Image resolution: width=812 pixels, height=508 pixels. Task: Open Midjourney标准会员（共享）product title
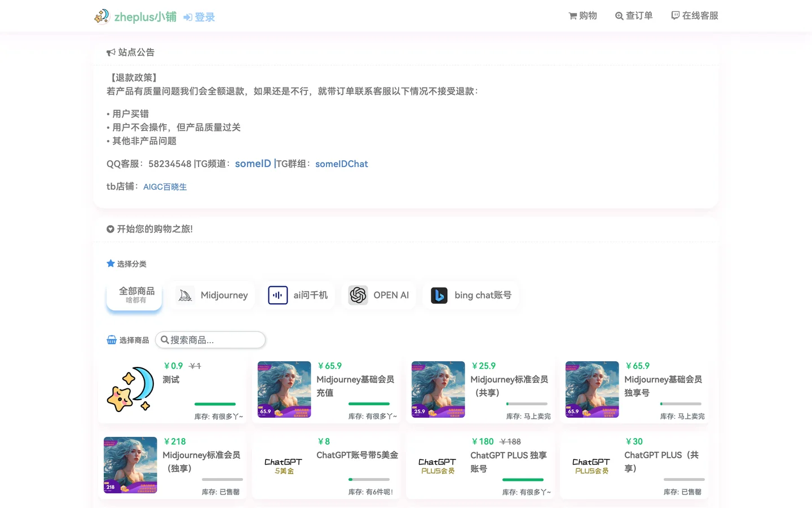point(509,386)
